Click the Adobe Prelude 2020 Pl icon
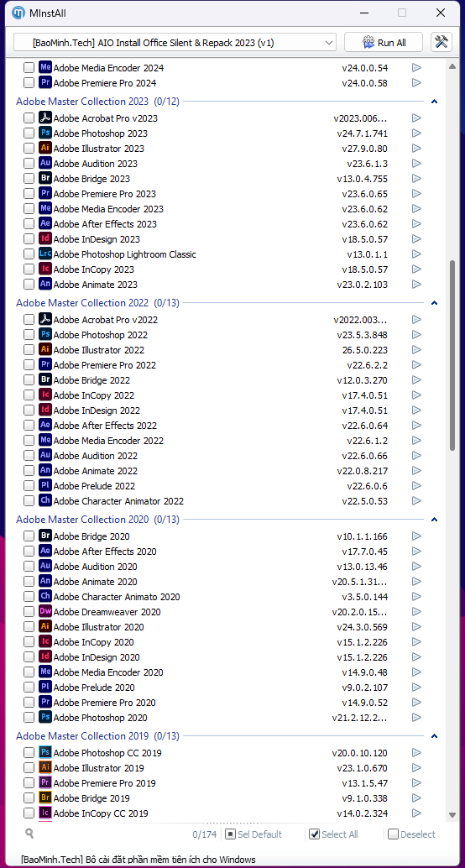The height and width of the screenshot is (868, 465). tap(45, 687)
